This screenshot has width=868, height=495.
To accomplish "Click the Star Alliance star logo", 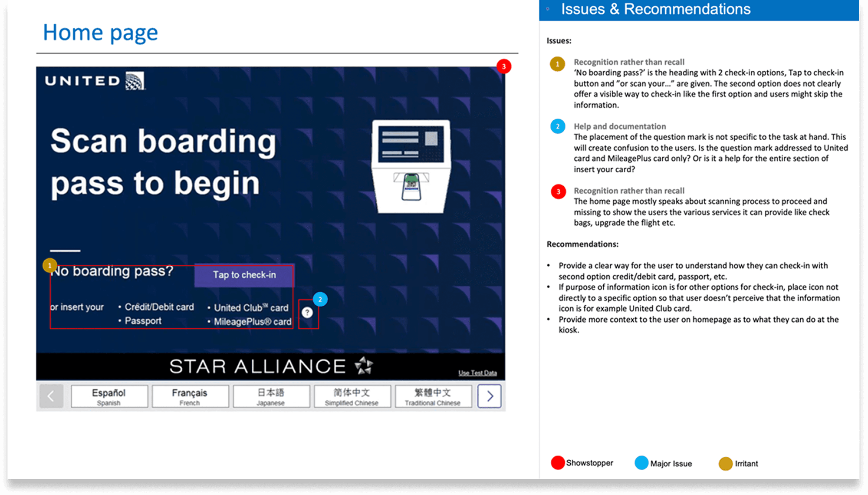I will [364, 366].
